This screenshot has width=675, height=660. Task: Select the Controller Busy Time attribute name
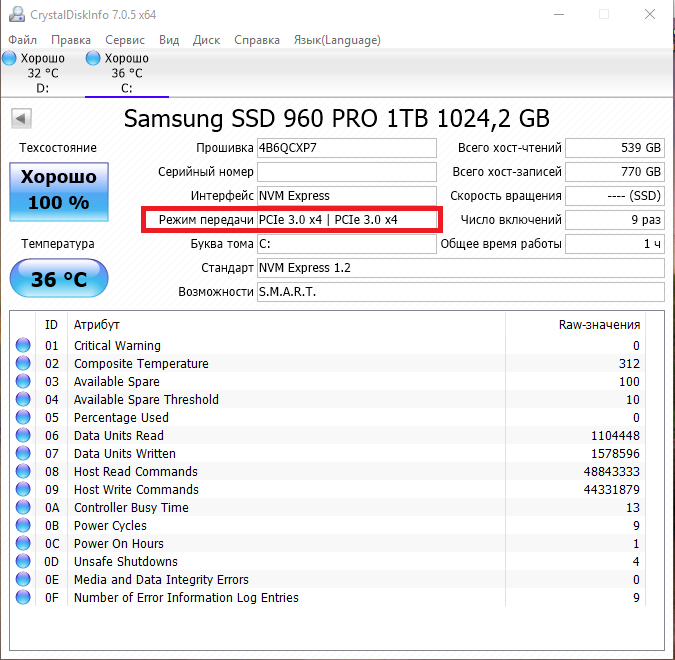click(131, 508)
